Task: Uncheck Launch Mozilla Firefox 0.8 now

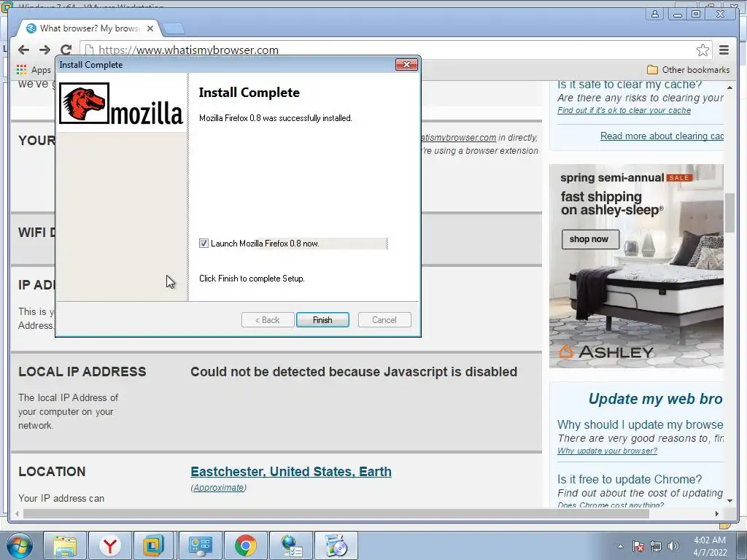Action: coord(204,244)
